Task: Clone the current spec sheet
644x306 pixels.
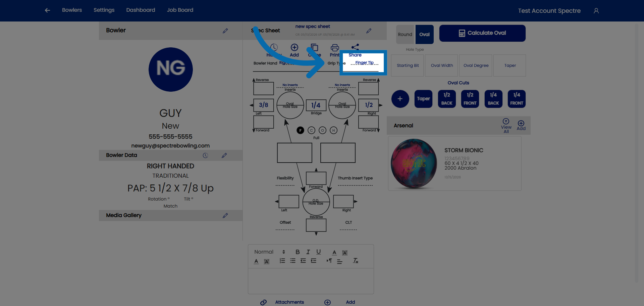Action: (x=315, y=47)
